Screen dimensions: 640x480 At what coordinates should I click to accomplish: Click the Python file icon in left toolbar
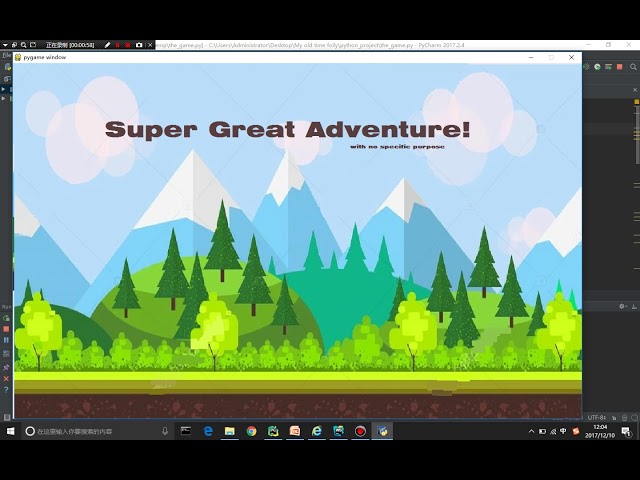7,67
